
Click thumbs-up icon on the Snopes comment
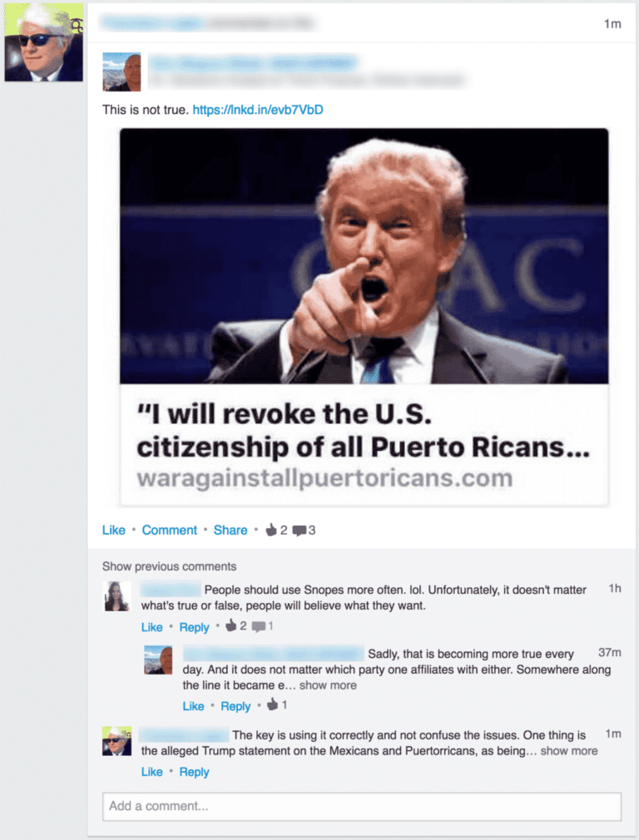click(231, 625)
